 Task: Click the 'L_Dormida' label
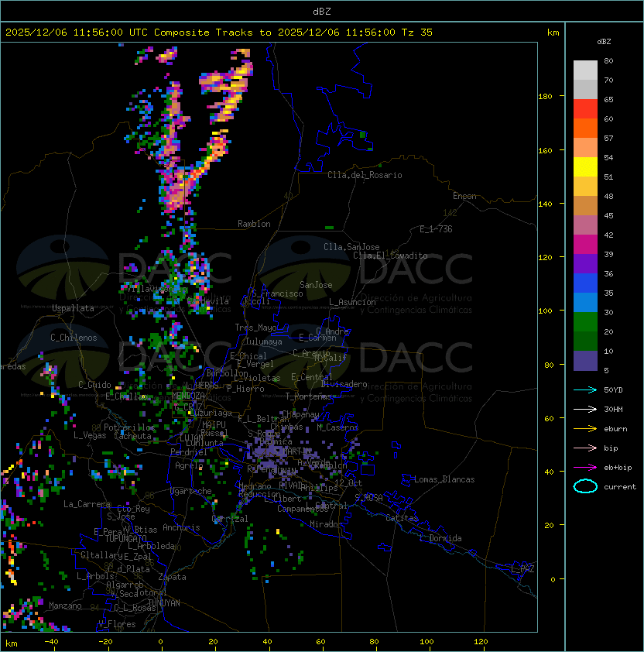pos(440,538)
